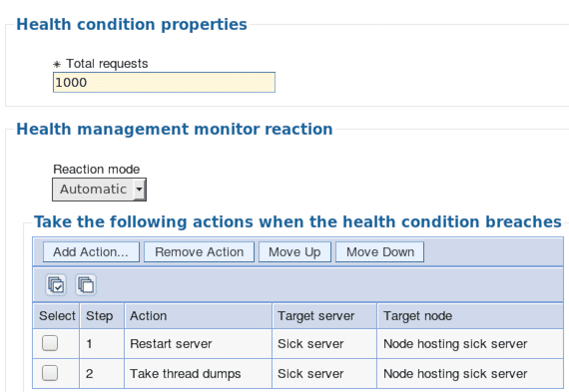This screenshot has height=392, width=569.
Task: Tick the checkbox for Restart server row
Action: (50, 343)
